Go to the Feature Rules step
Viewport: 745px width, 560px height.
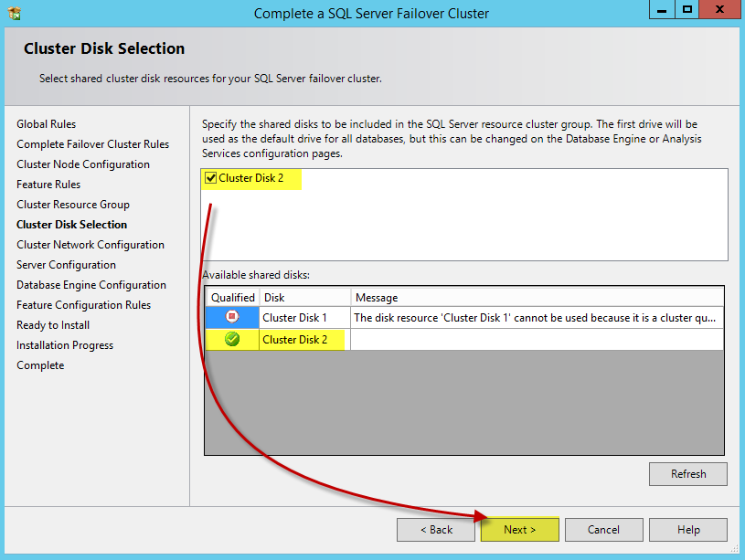(48, 185)
